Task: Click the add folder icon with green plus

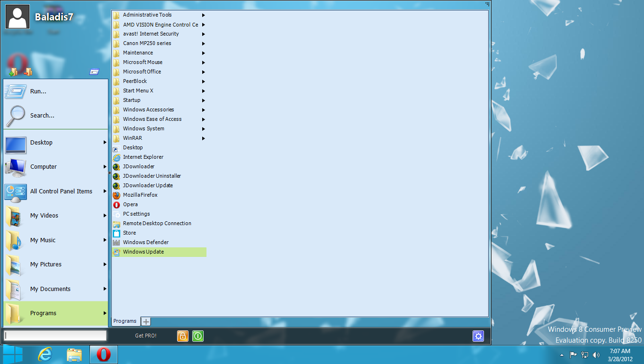Action: [x=13, y=72]
